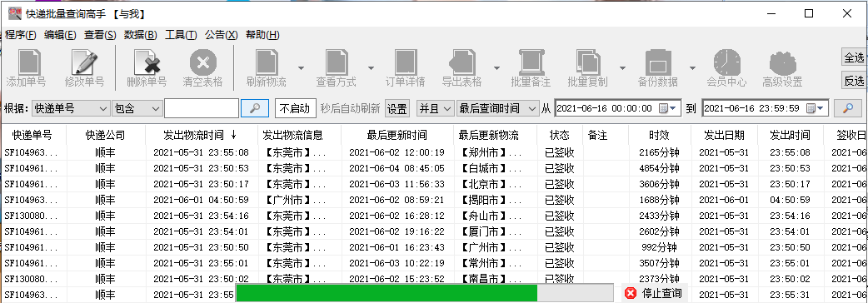
Task: Click the 批量复制 batch copy icon
Action: point(587,62)
